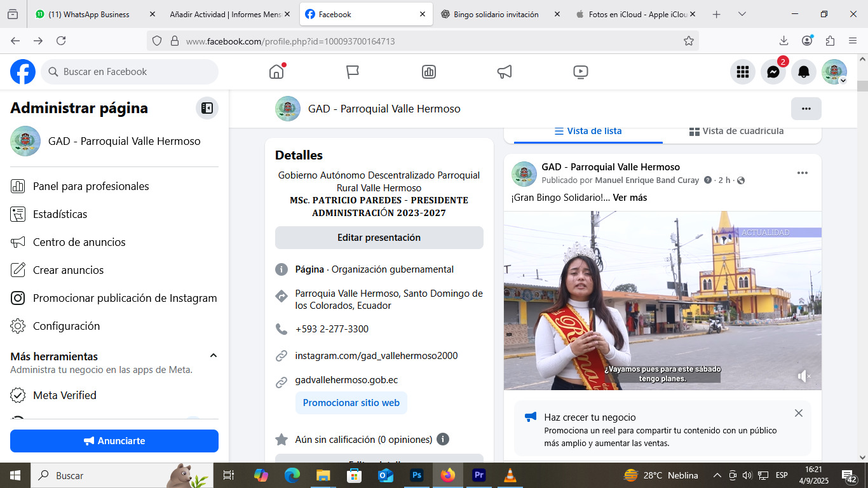Open the Ads megaphone icon in top bar
Screen dimensions: 868x488
coord(505,72)
